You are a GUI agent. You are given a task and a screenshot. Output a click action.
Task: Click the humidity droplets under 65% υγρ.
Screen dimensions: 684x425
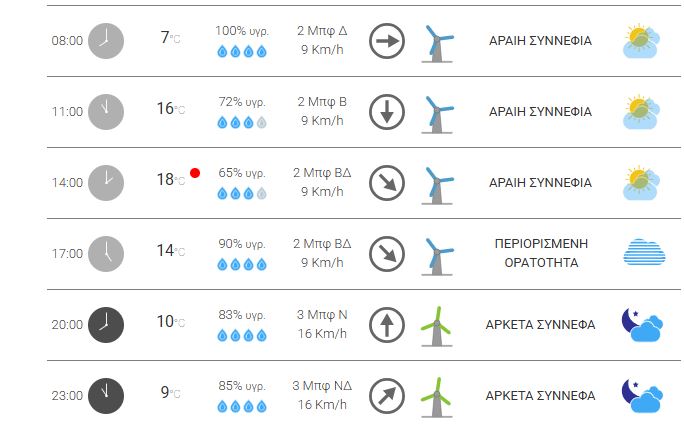pos(242,193)
